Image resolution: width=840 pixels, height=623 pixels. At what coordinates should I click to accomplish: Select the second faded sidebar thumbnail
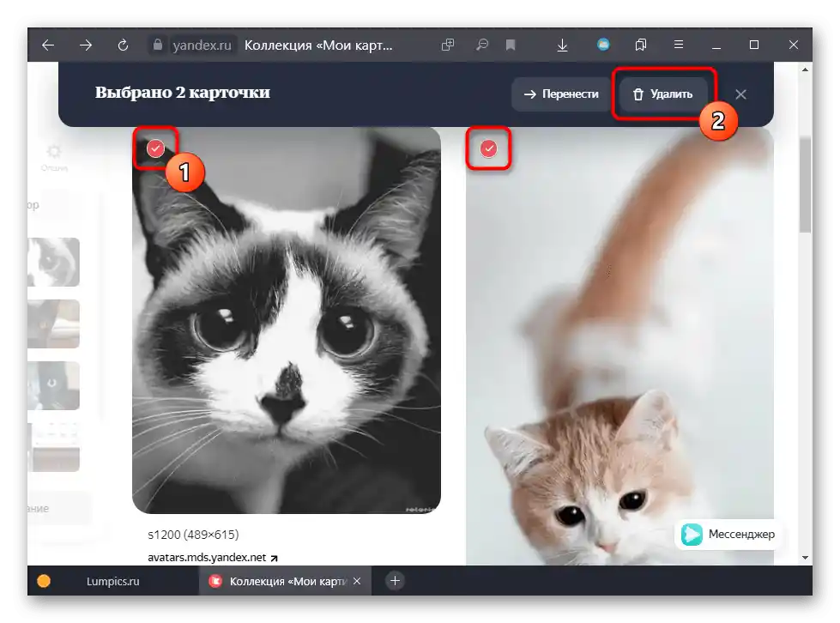pyautogui.click(x=53, y=324)
